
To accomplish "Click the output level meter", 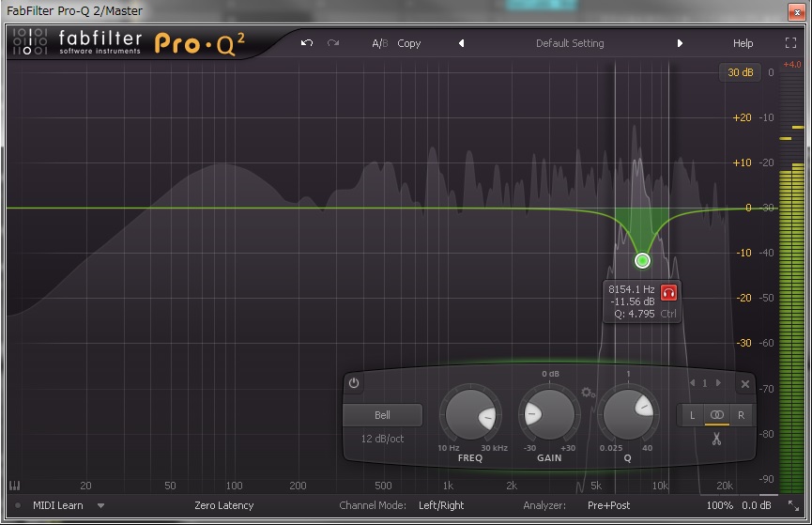I will pyautogui.click(x=791, y=283).
